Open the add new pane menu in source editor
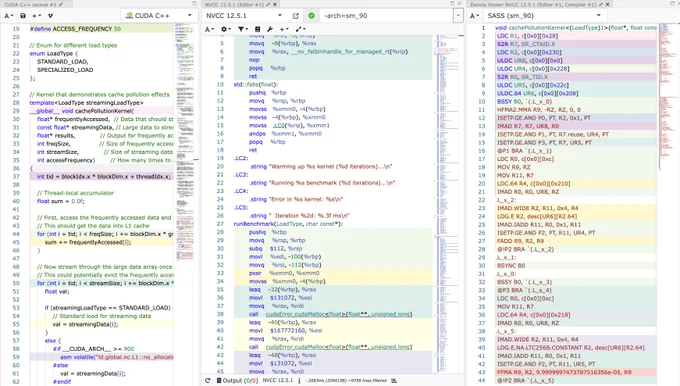Image resolution: width=680 pixels, height=386 pixels. 37,16
